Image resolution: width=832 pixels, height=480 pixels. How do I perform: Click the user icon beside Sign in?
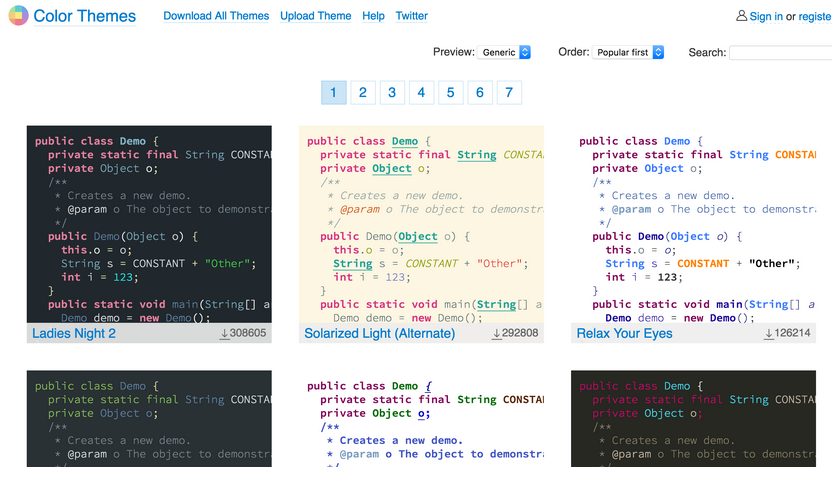point(741,16)
